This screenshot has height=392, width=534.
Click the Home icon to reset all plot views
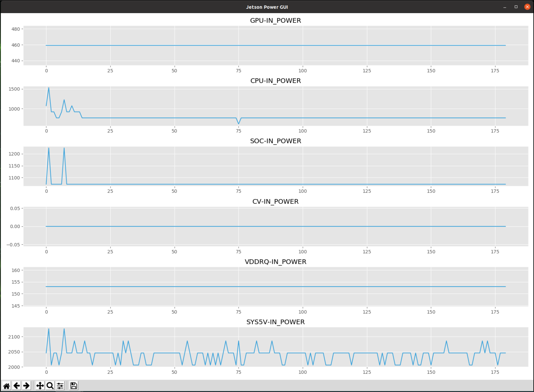pos(7,385)
